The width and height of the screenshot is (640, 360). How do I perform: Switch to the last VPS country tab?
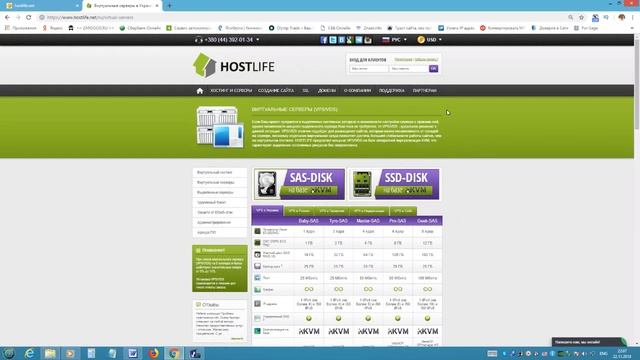point(403,211)
